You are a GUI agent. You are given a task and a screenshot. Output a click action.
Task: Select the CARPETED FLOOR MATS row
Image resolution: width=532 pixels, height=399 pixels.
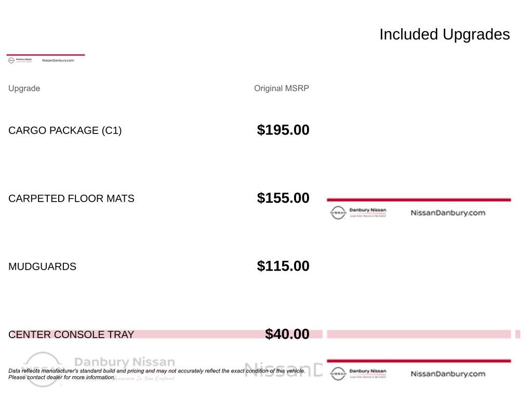coord(159,198)
